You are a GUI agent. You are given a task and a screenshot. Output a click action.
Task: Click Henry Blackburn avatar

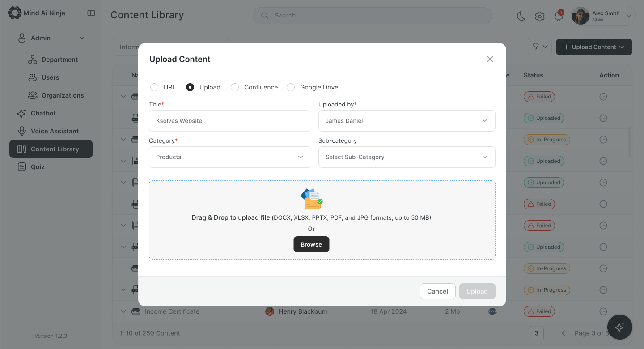[x=270, y=311]
